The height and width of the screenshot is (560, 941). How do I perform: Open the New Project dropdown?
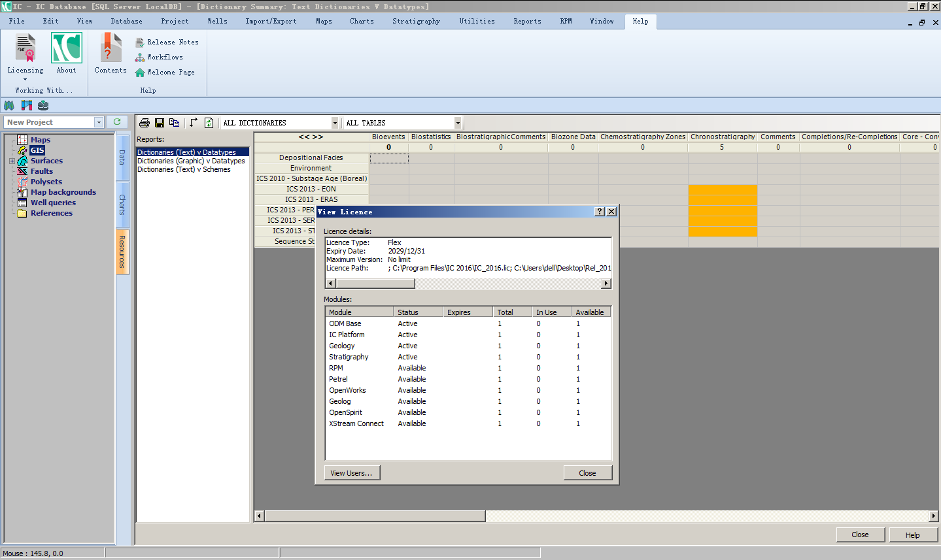[99, 122]
